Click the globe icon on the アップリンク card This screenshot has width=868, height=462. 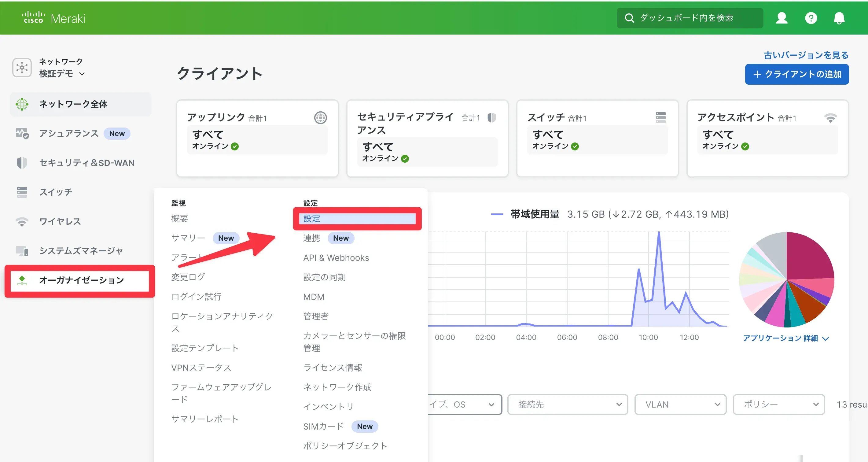pyautogui.click(x=320, y=118)
